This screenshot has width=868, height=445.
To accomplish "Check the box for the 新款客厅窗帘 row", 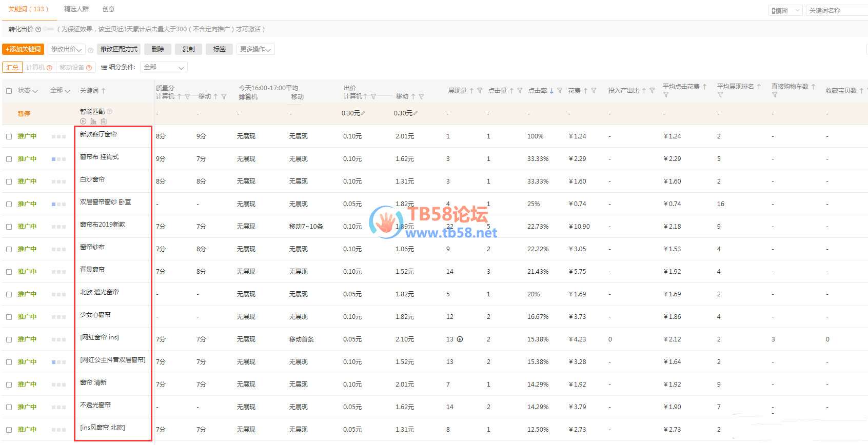I will click(9, 136).
